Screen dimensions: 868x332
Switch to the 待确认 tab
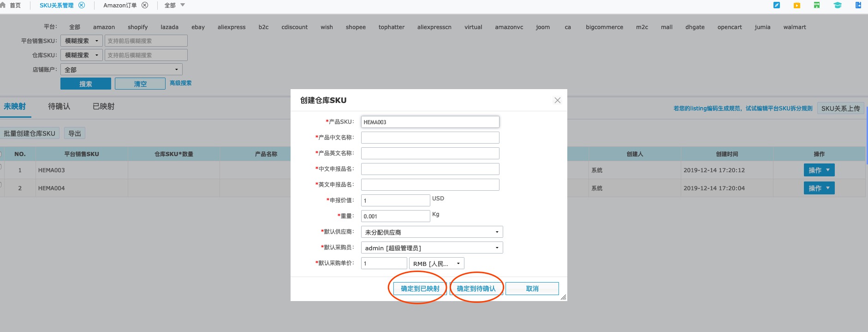point(59,106)
